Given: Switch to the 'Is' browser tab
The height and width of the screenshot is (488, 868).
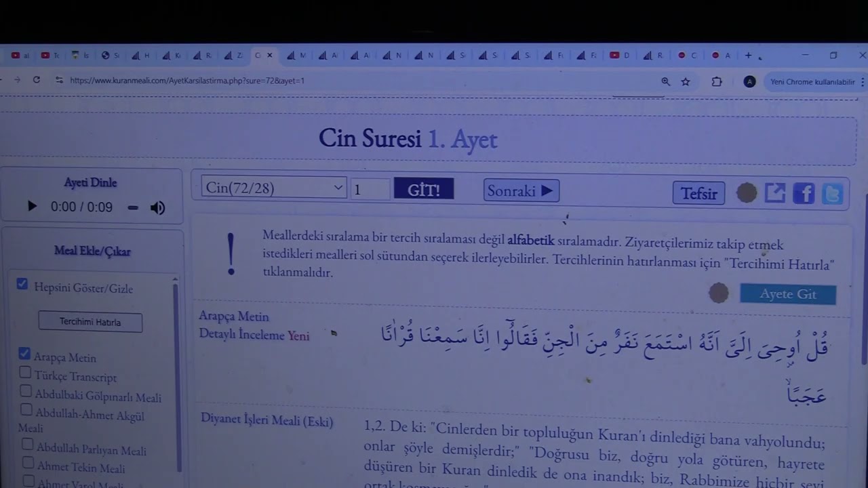Looking at the screenshot, I should coord(81,56).
